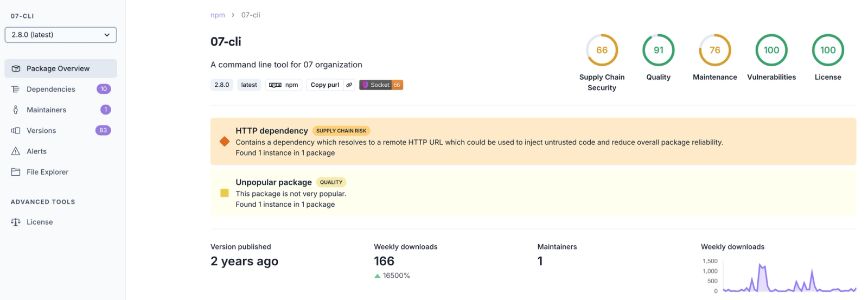
Task: Click the Maintenance score 76 gauge
Action: click(x=714, y=50)
